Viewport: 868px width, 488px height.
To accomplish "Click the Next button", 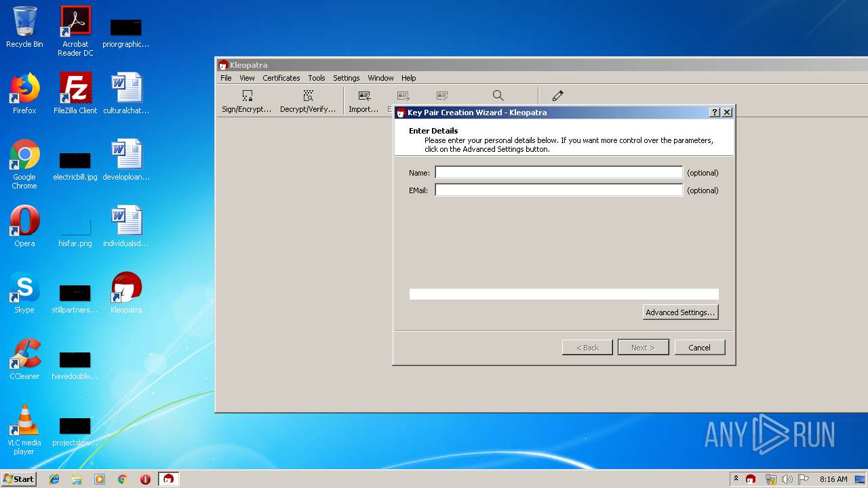I will 643,348.
